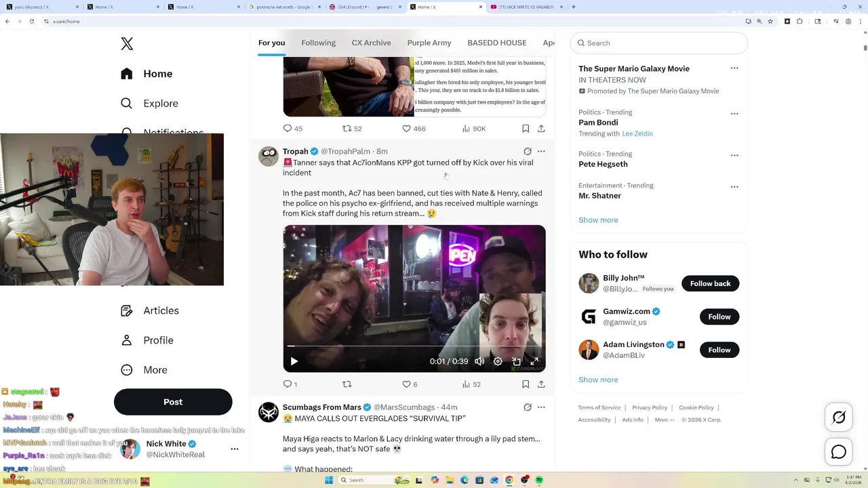This screenshot has width=868, height=488.
Task: Click the Windows Start button
Action: click(x=329, y=480)
